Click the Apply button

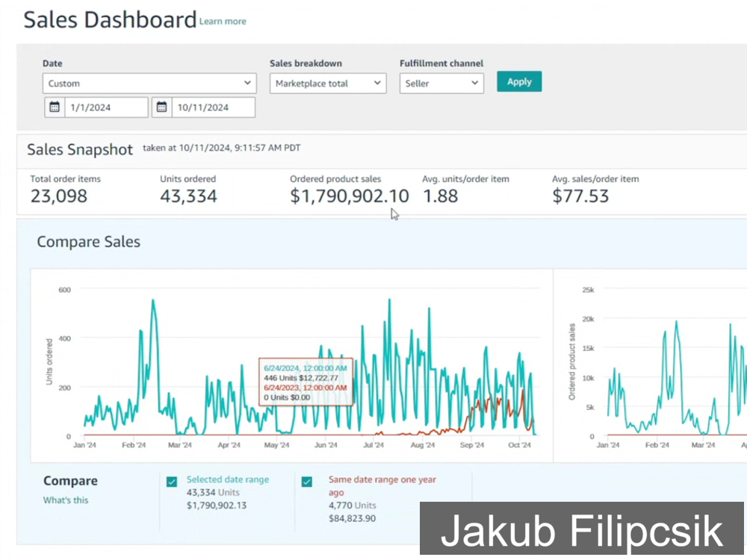pos(519,81)
